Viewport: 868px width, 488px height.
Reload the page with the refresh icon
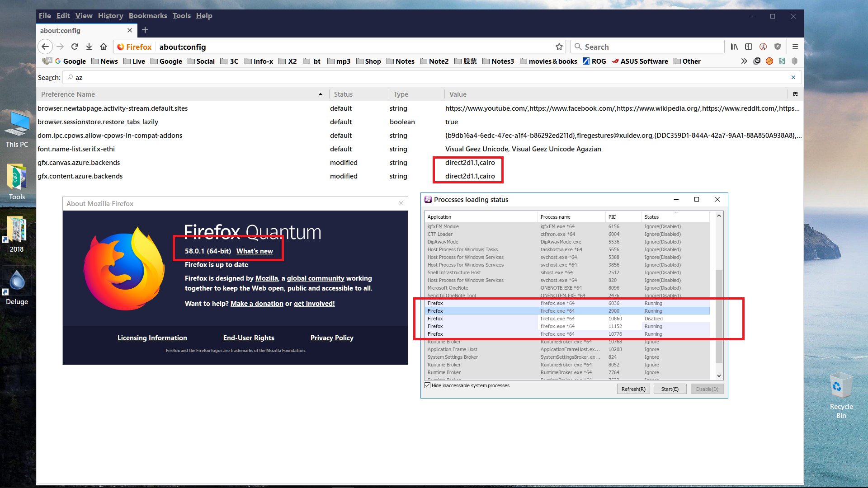coord(75,47)
